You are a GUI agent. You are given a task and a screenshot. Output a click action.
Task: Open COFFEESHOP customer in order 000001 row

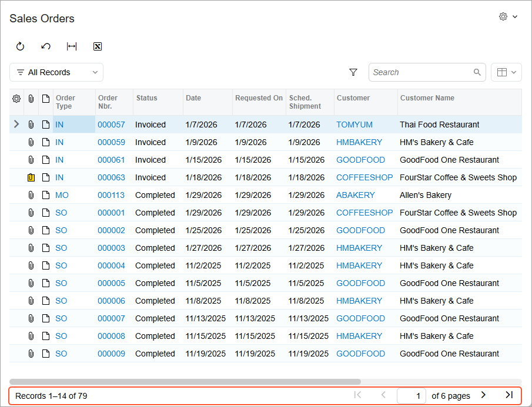[364, 213]
